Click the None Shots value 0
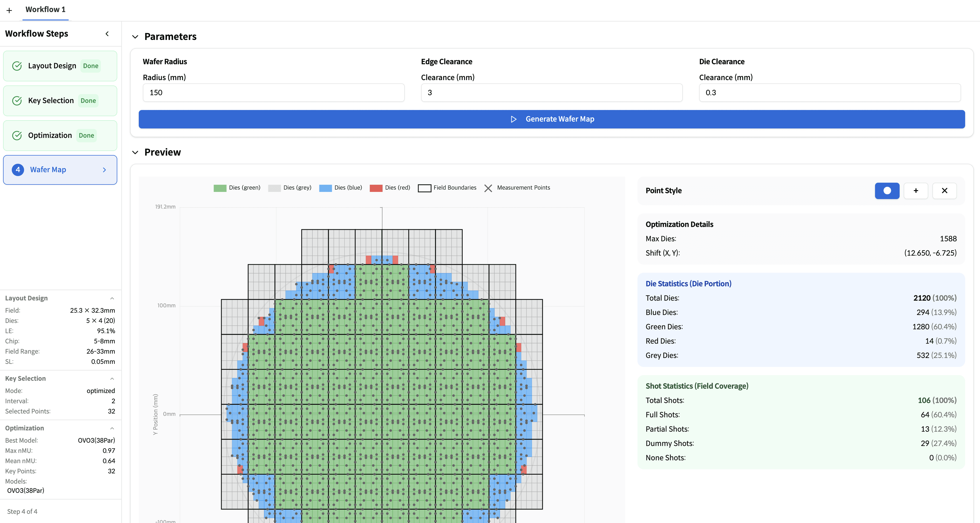The width and height of the screenshot is (980, 523). (931, 458)
